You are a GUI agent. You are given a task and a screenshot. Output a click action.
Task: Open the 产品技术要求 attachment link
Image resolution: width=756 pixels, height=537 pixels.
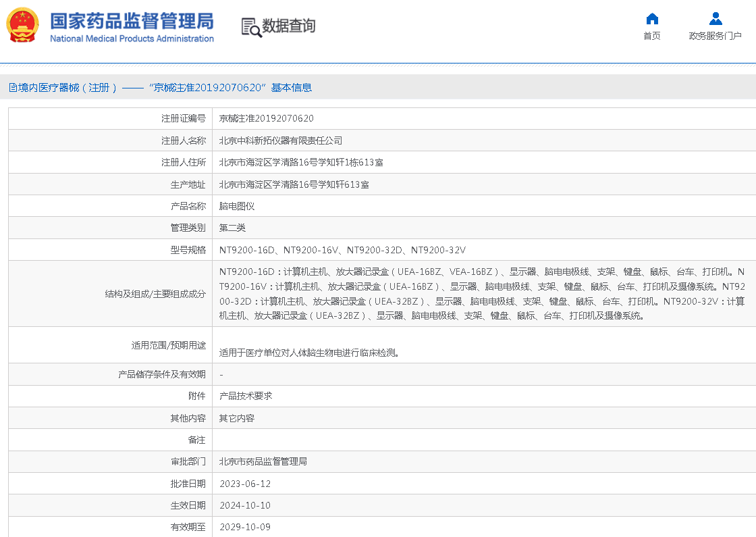(246, 397)
